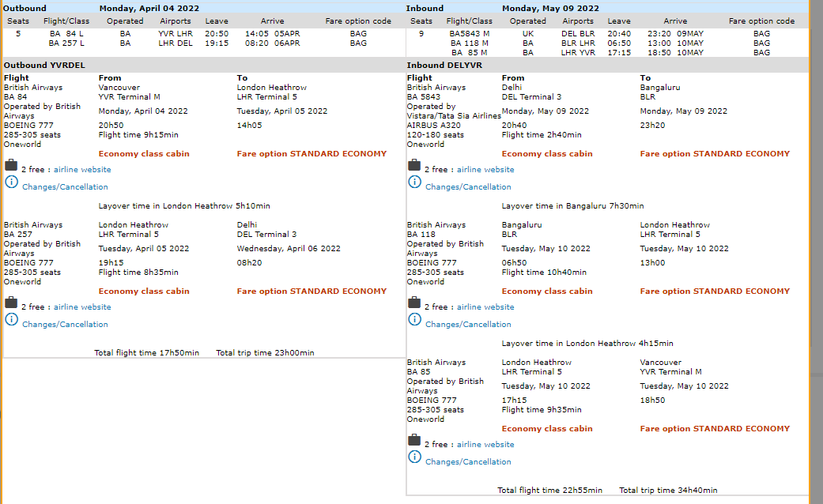Click the info icon under flight BA 257
The height and width of the screenshot is (504, 823).
coord(11,320)
